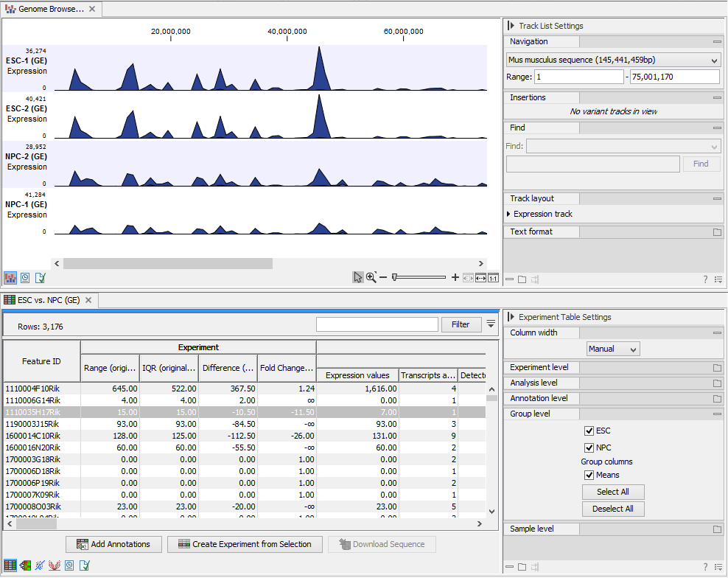Click the arrow selection mode tool
The image size is (728, 578).
(358, 277)
